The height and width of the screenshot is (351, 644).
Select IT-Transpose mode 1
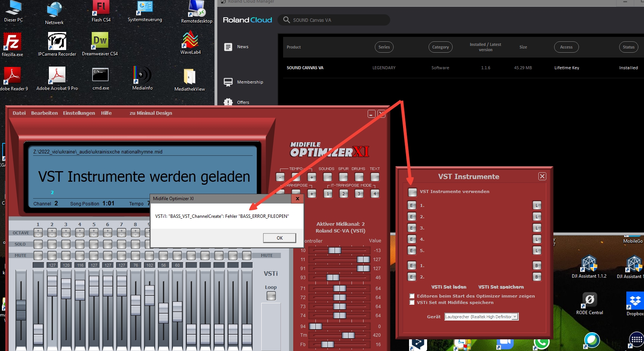coord(327,193)
